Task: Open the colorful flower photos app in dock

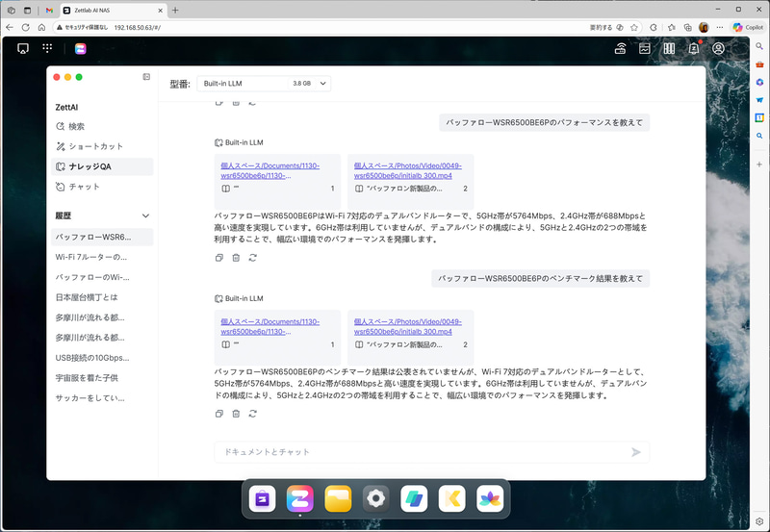Action: [x=490, y=498]
